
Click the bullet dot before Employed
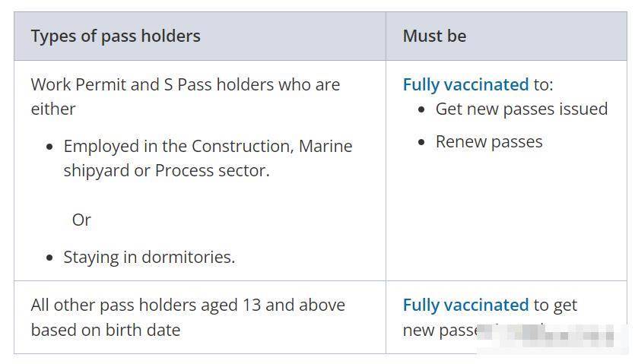pos(49,147)
